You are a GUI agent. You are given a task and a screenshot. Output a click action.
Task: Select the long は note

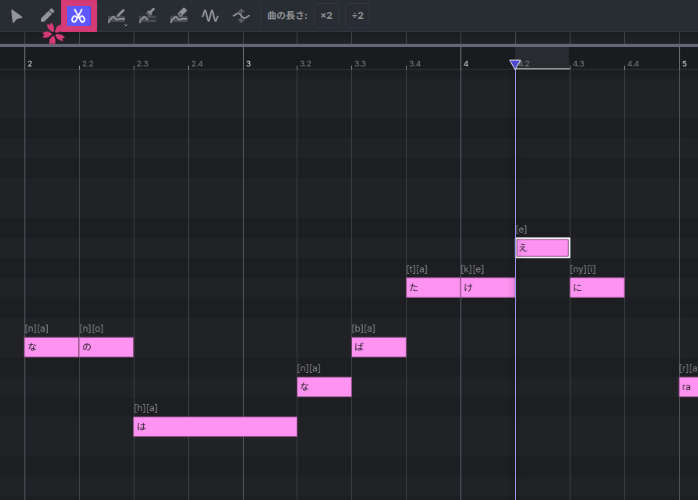pyautogui.click(x=215, y=427)
